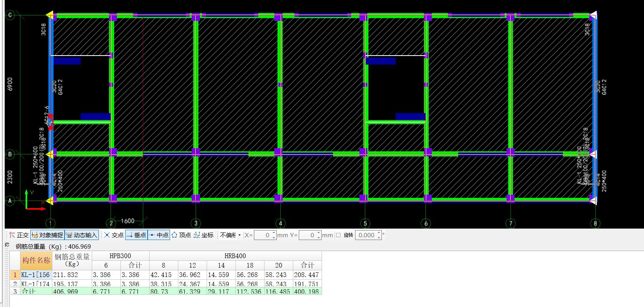This screenshot has width=644, height=307.
Task: Click axis bubble A on the drawing
Action: pyautogui.click(x=10, y=201)
